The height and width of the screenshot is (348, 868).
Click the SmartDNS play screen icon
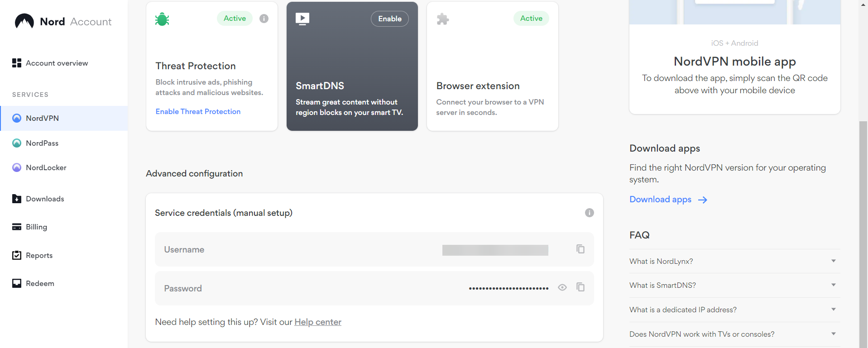pyautogui.click(x=302, y=19)
